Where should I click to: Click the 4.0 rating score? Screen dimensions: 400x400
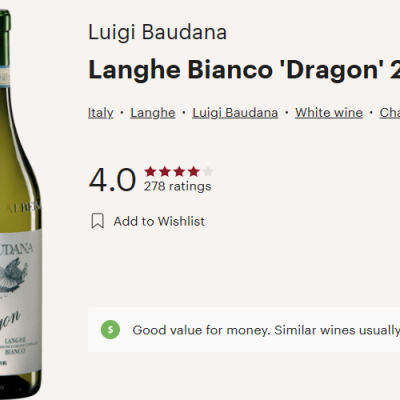112,180
